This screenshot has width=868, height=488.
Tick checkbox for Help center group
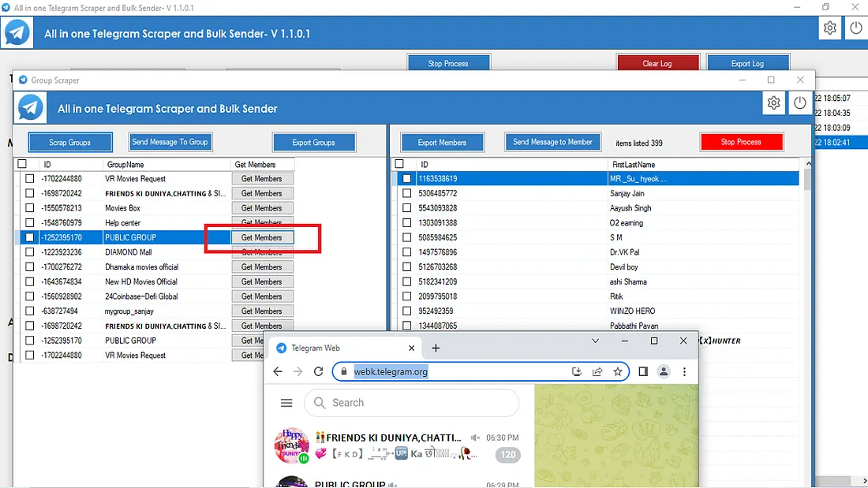pyautogui.click(x=30, y=222)
